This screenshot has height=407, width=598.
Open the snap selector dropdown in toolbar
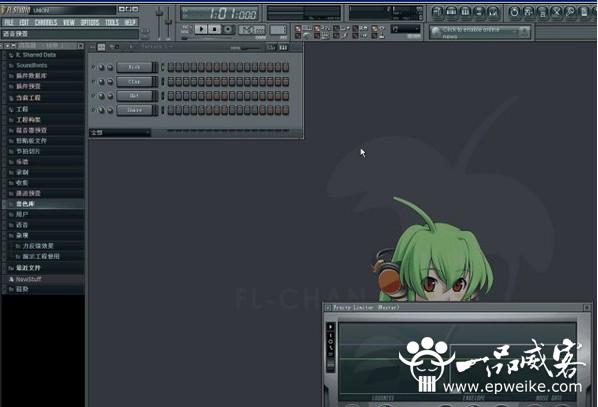coord(405,29)
